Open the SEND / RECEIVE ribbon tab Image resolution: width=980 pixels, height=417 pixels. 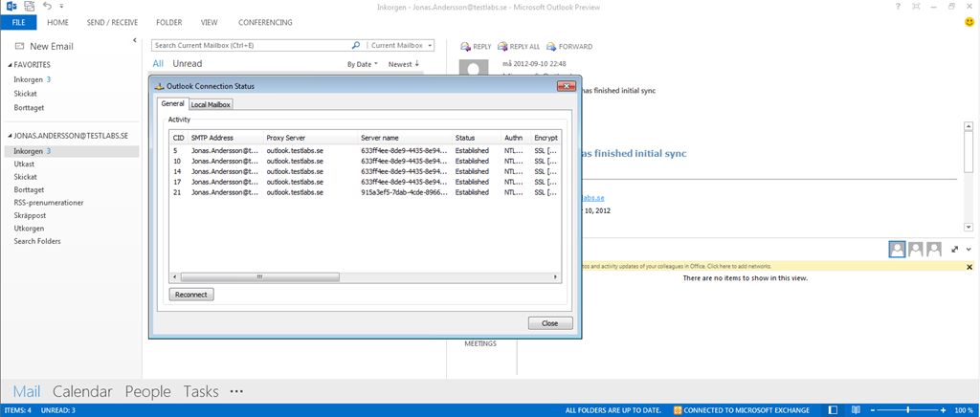coord(113,22)
